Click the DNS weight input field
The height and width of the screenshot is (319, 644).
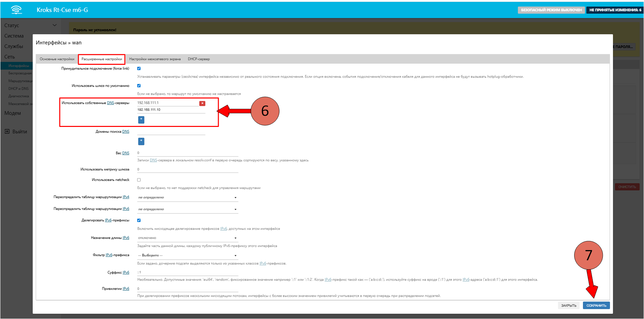[187, 153]
